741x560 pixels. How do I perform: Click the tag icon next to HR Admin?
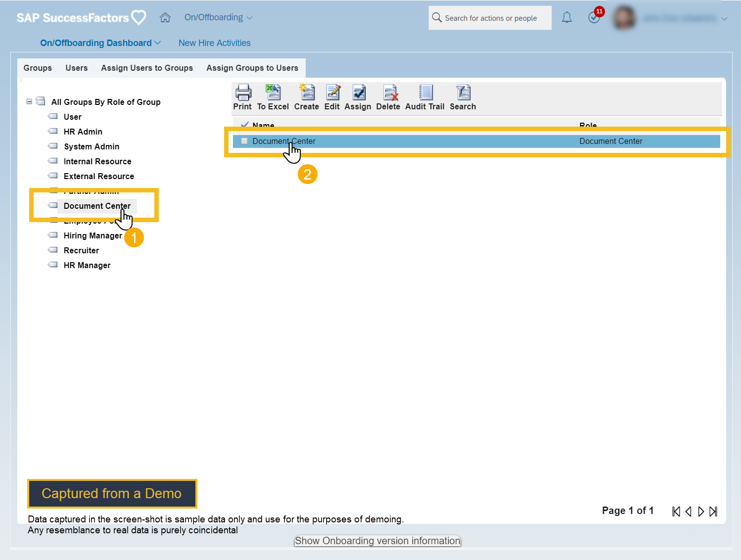[x=52, y=131]
